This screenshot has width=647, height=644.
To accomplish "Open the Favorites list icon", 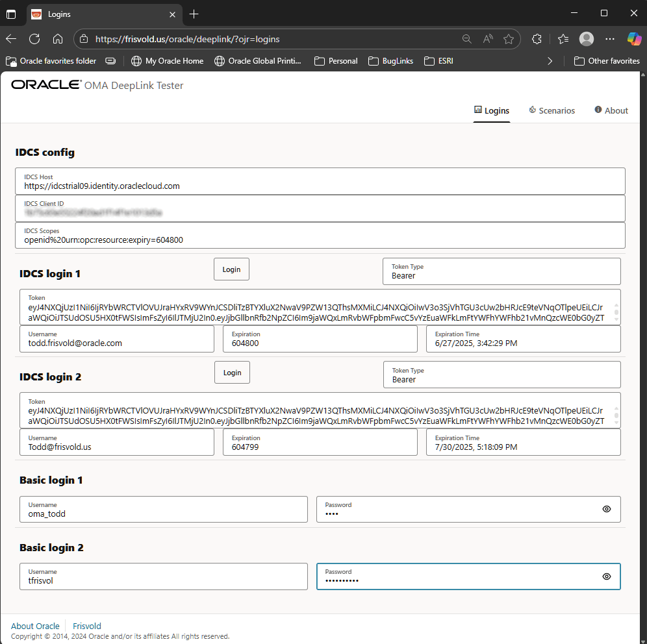I will (x=563, y=39).
